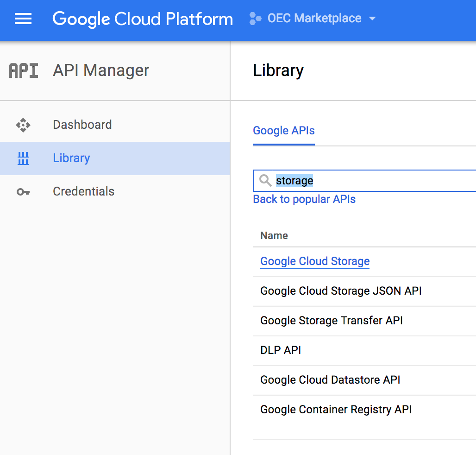
Task: Click the Back to popular APIs link
Action: [x=304, y=199]
